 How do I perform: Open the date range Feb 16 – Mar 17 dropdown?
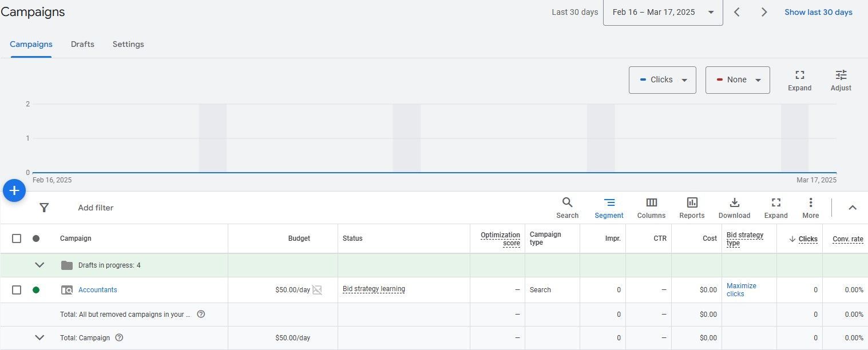click(663, 12)
